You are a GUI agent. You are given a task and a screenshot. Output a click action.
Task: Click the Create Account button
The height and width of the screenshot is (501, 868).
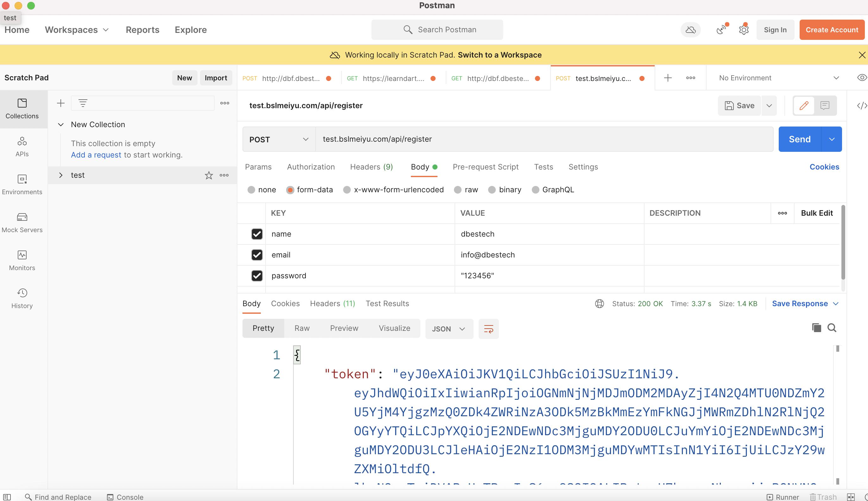(x=832, y=30)
